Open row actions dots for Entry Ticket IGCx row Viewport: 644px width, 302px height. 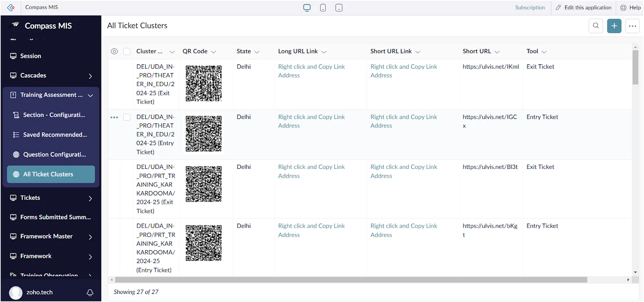point(114,117)
